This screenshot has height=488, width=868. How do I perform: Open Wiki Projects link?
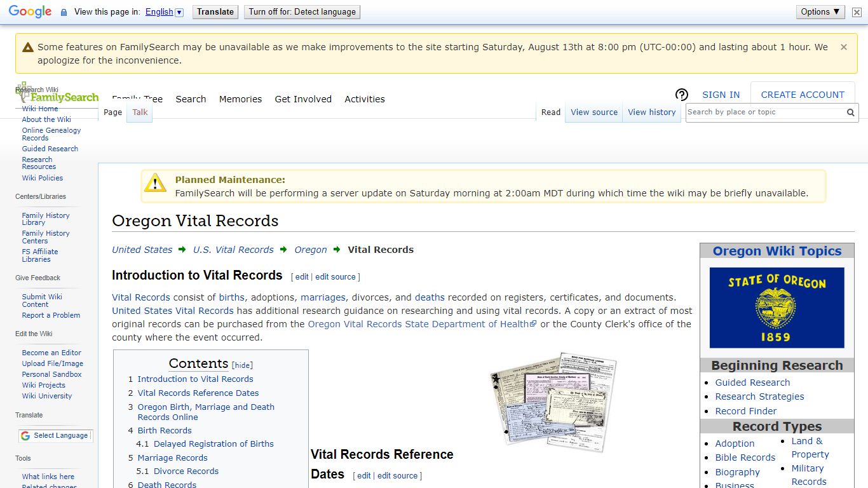click(44, 385)
